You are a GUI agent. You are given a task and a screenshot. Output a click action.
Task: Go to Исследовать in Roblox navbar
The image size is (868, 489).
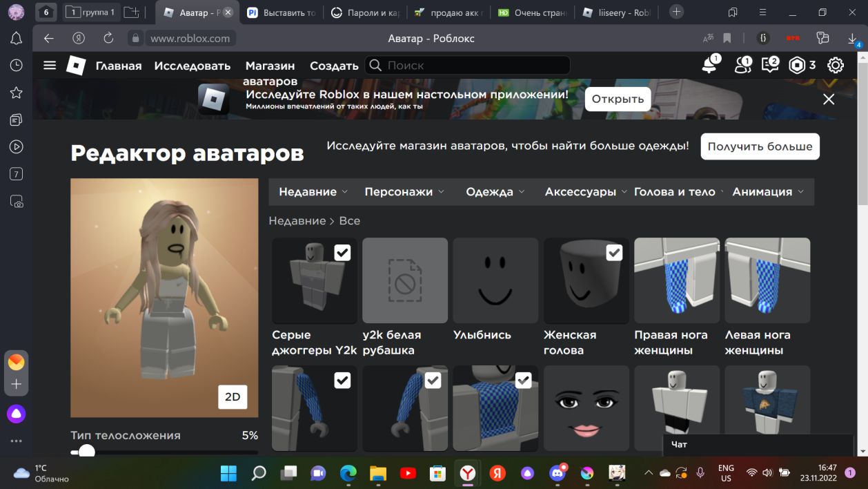click(193, 66)
